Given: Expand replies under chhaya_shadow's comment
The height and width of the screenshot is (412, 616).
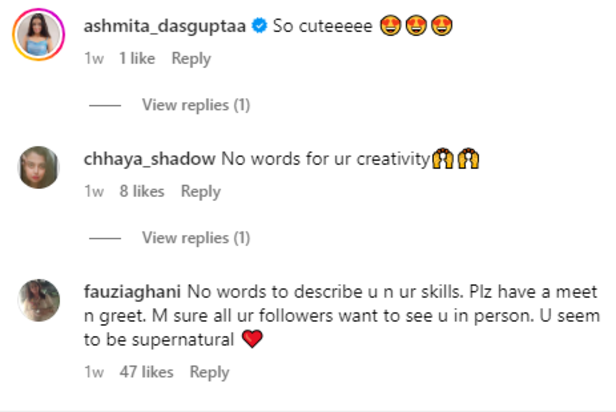Looking at the screenshot, I should coord(196,237).
